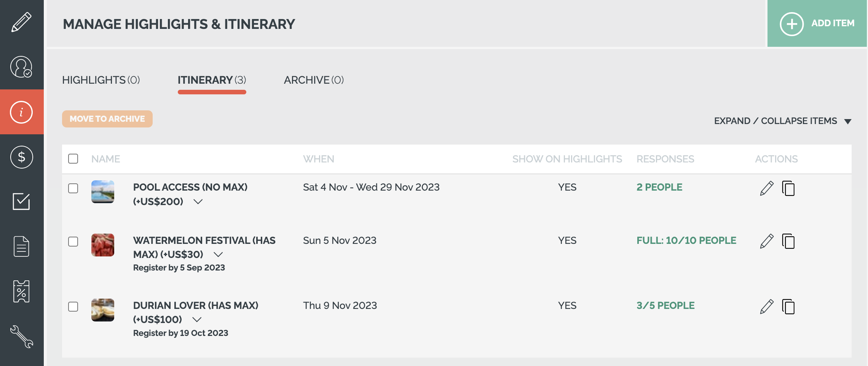Select the dollar payments icon in sidebar
The width and height of the screenshot is (868, 366).
[21, 157]
